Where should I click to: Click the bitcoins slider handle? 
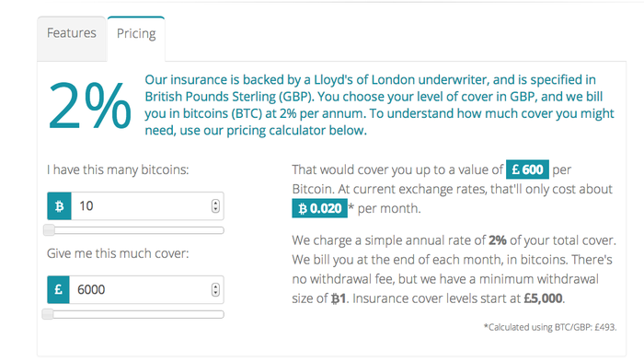point(50,230)
